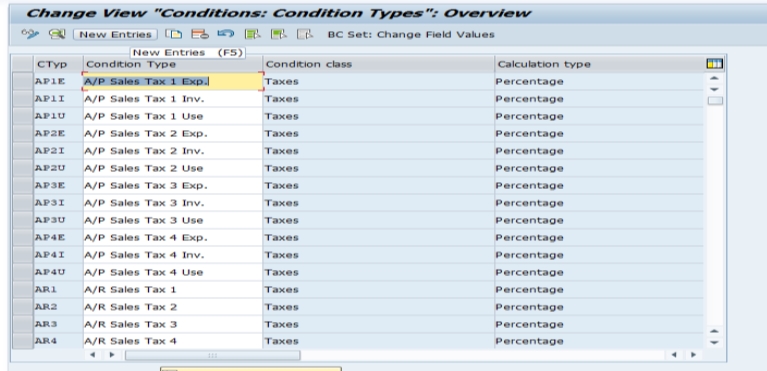Click the left horizontal scroll-left arrow
The width and height of the screenshot is (767, 371).
coord(92,355)
